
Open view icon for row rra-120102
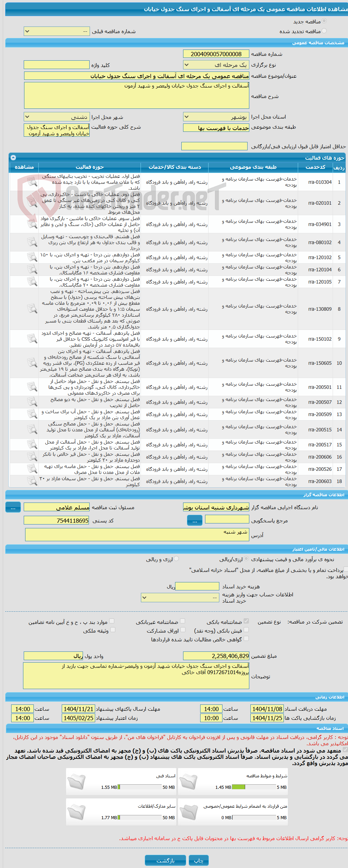pos(32,257)
